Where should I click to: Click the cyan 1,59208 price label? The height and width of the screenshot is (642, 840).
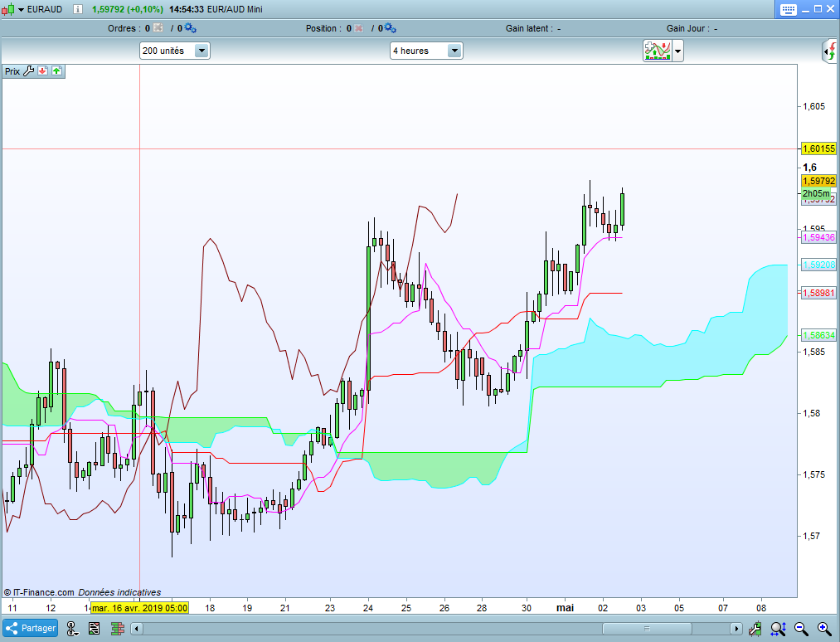coord(818,265)
